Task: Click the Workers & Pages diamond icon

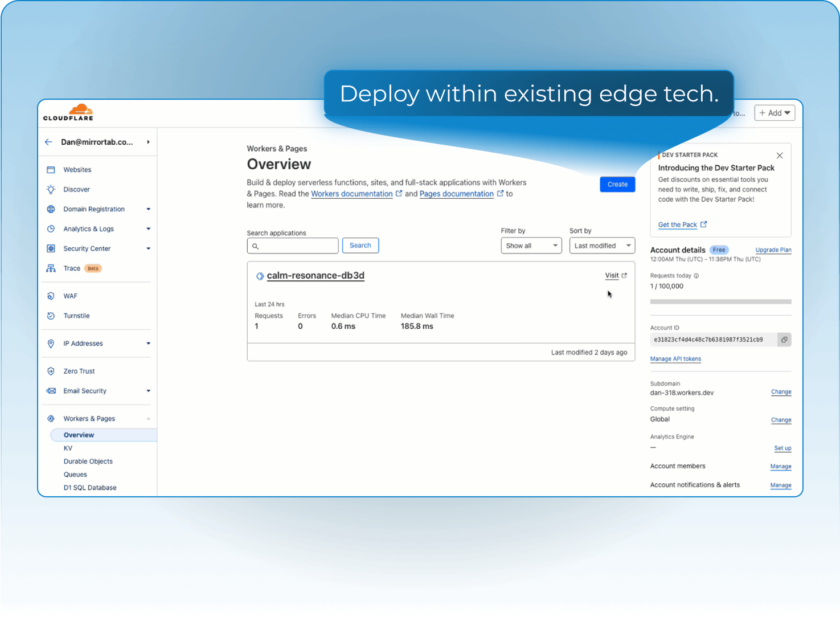Action: coord(51,418)
